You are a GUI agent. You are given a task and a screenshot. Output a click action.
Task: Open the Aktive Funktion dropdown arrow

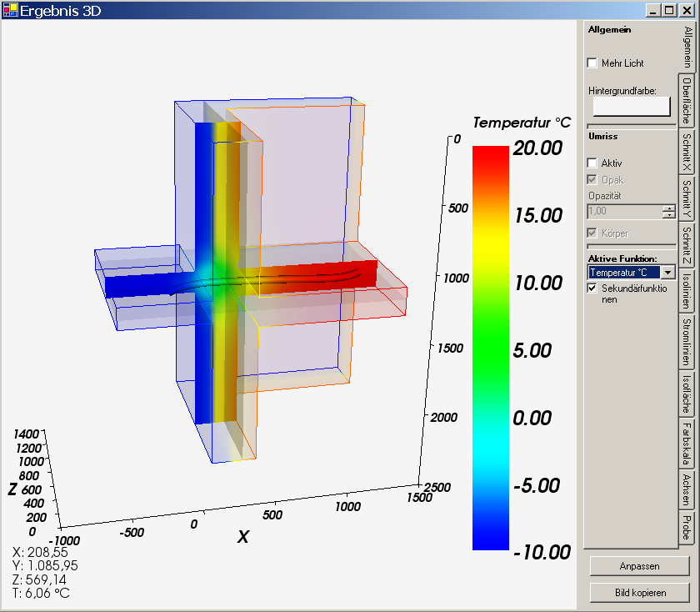(668, 273)
